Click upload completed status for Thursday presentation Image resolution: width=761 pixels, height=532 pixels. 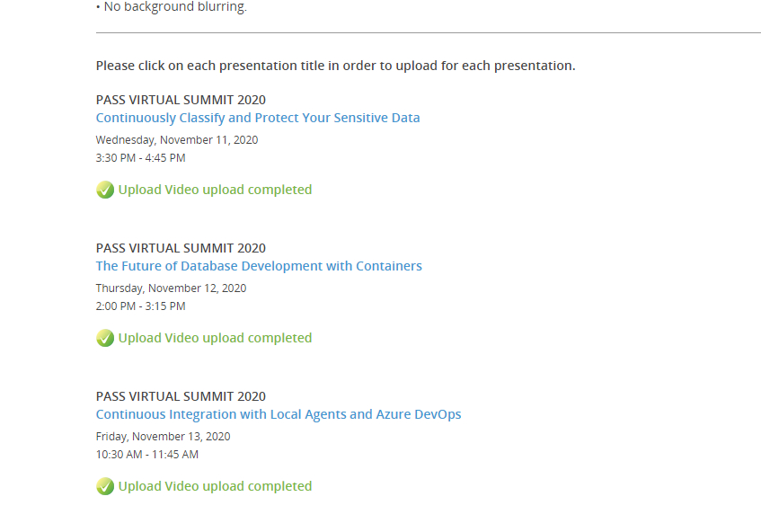(215, 338)
